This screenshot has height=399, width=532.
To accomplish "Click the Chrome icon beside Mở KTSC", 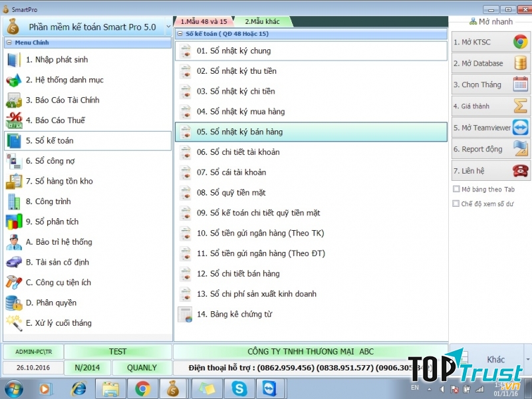I will (x=521, y=42).
